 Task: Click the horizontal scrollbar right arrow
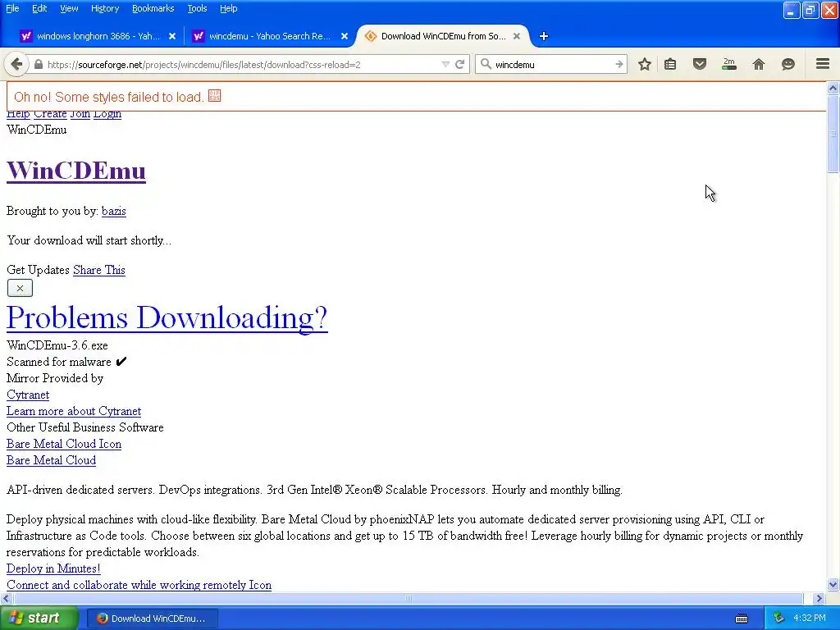point(819,598)
